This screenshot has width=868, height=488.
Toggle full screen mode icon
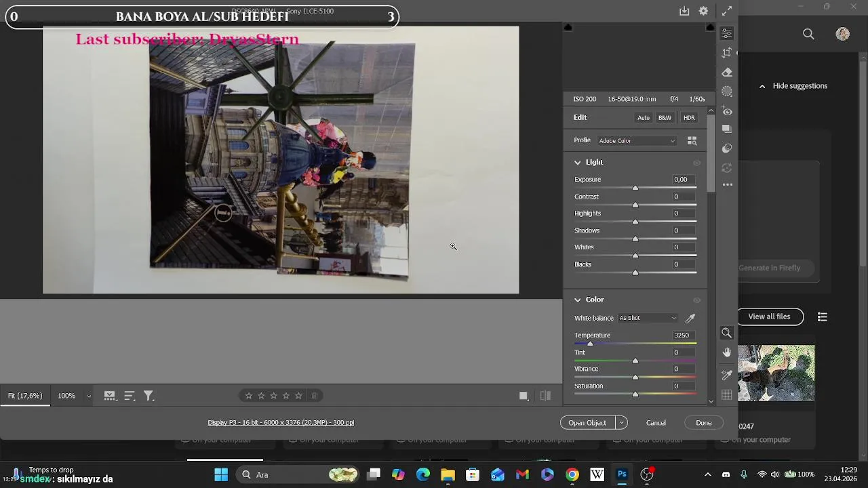click(x=727, y=11)
